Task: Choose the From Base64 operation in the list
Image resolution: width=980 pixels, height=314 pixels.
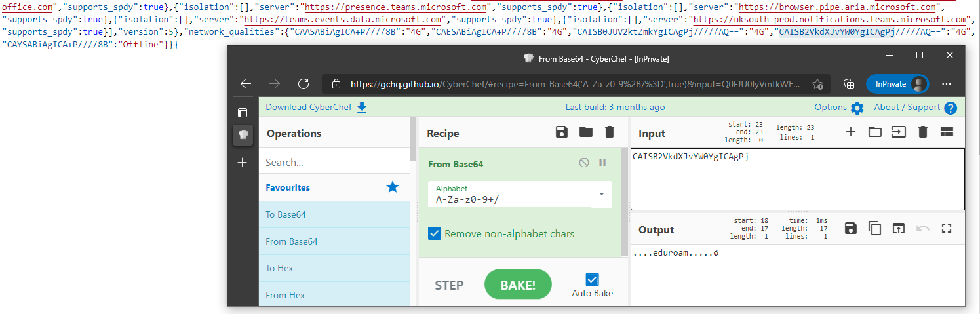Action: coord(334,241)
